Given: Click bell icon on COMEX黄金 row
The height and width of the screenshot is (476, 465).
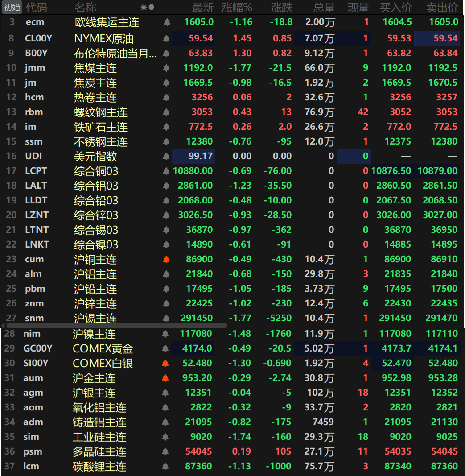Looking at the screenshot, I should click(165, 348).
